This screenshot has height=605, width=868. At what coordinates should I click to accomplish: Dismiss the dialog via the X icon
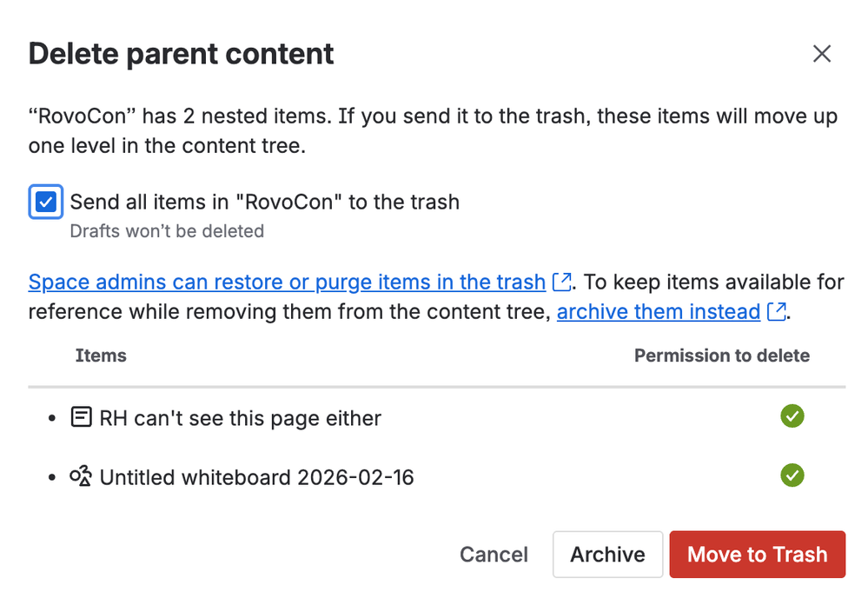822,53
